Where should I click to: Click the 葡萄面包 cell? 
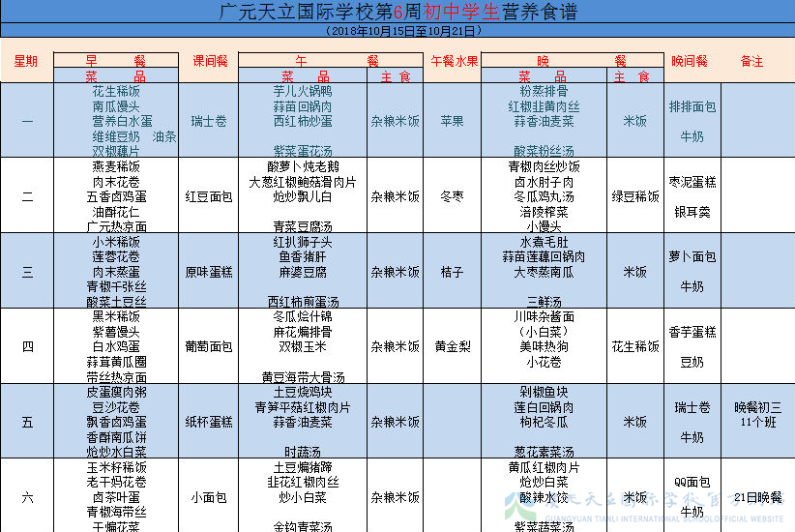coord(210,346)
